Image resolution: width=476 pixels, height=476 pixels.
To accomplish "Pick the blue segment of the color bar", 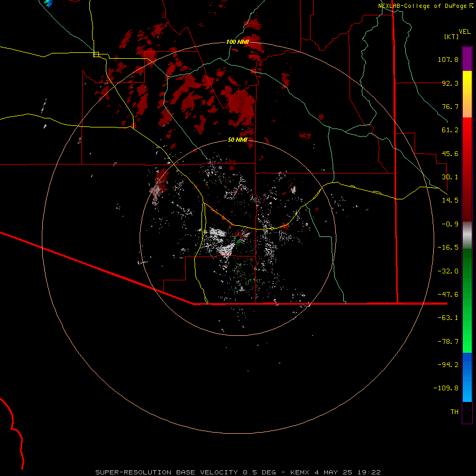I will click(x=467, y=377).
